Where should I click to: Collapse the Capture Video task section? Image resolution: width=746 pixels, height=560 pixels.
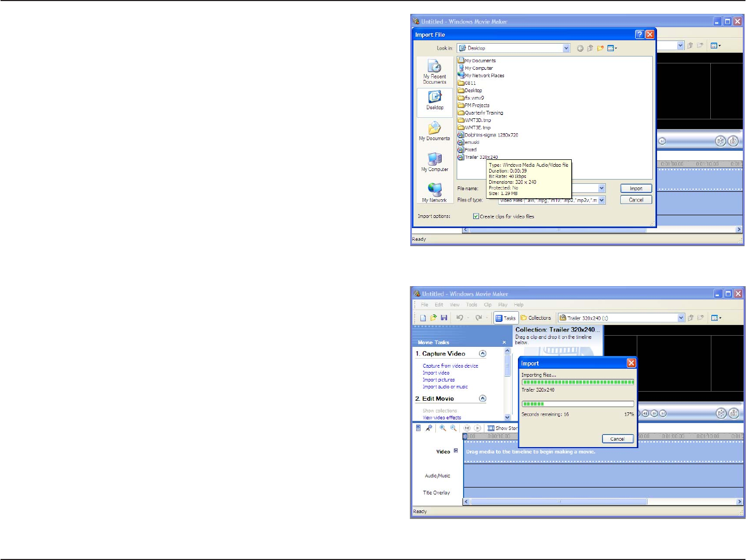482,354
